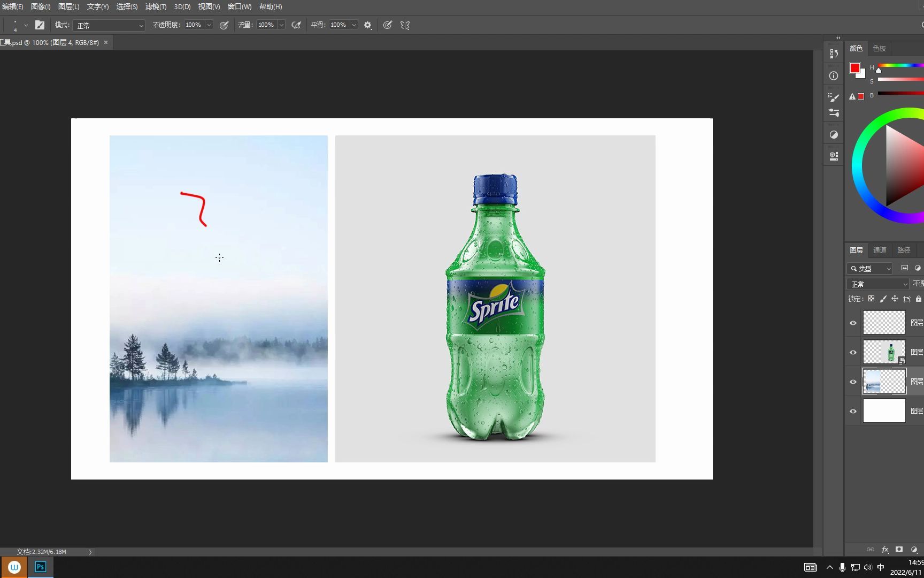The height and width of the screenshot is (578, 924).
Task: Hide the top transparent layer
Action: pyautogui.click(x=853, y=323)
